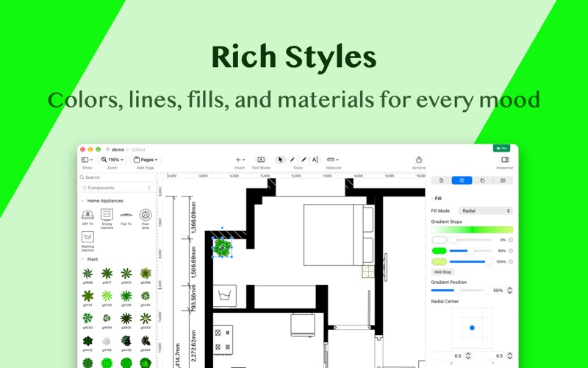
Task: Collapse the Fill section
Action: [x=432, y=198]
